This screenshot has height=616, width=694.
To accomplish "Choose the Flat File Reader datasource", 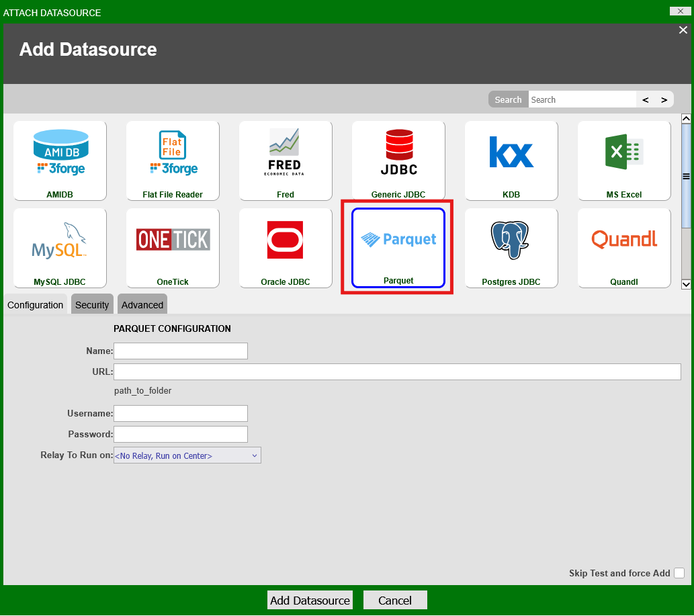I will click(173, 161).
